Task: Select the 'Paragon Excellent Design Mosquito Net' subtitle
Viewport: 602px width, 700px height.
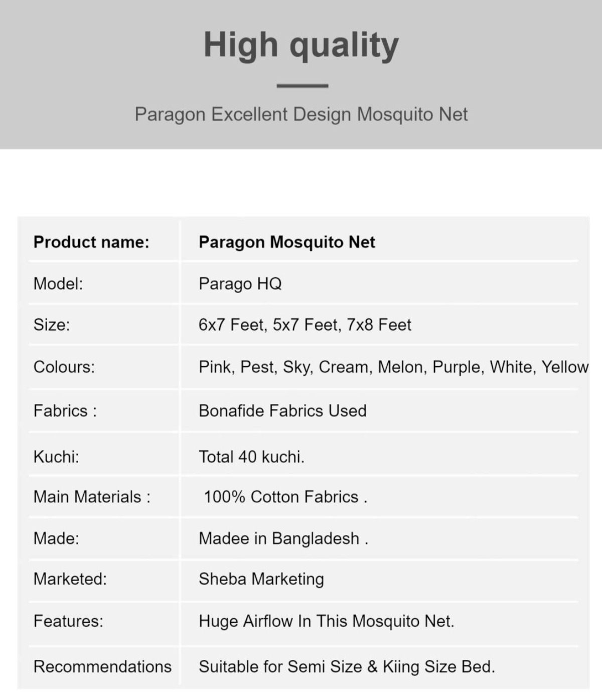Action: 301,114
